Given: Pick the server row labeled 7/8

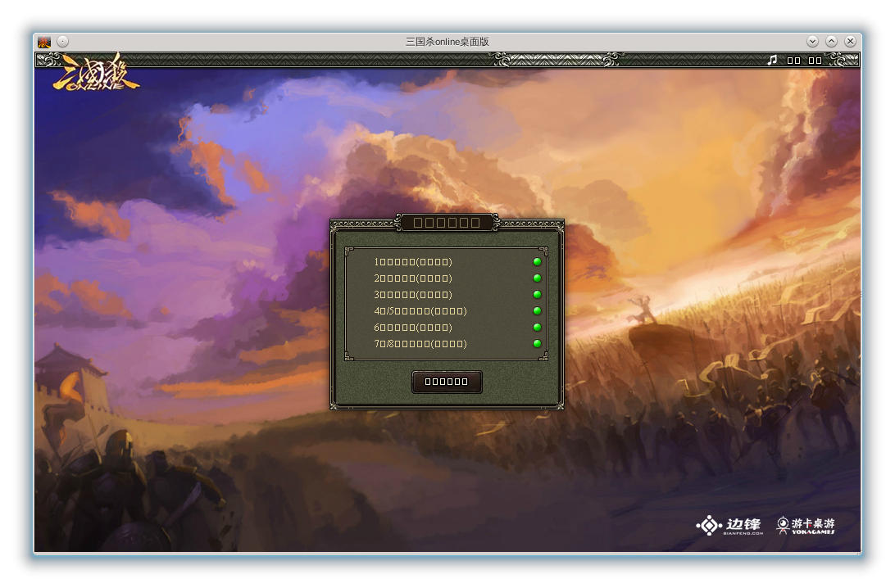Looking at the screenshot, I should point(447,344).
